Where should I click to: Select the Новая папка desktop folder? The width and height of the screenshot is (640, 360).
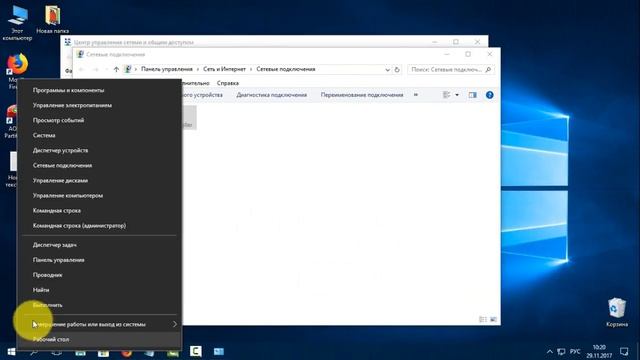coord(52,20)
